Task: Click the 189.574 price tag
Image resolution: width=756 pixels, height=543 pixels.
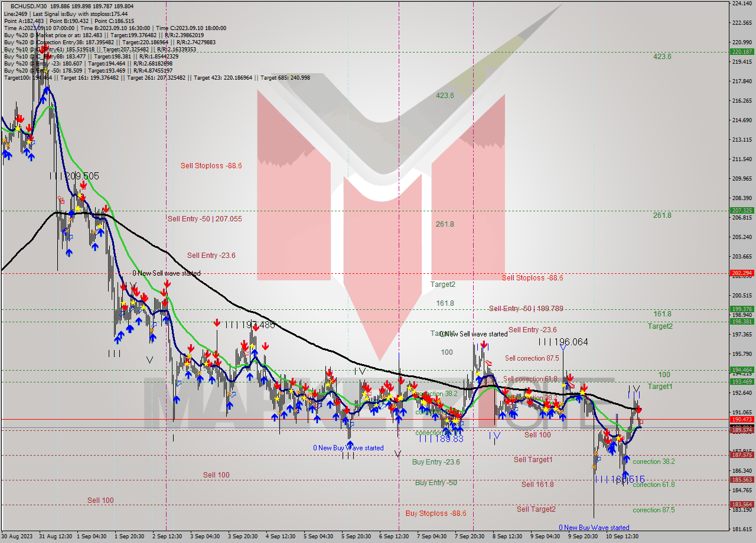Action: coord(742,430)
